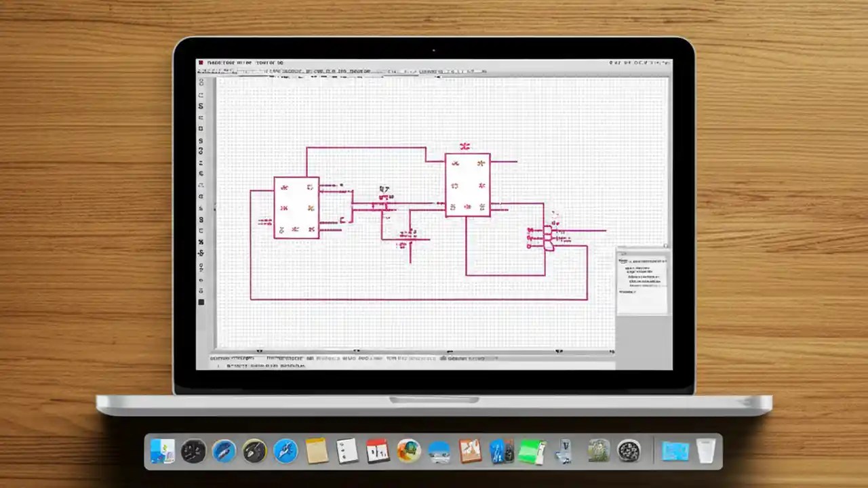The width and height of the screenshot is (868, 488).
Task: Select the second drawing tool on the left toolbar
Action: pyautogui.click(x=201, y=95)
